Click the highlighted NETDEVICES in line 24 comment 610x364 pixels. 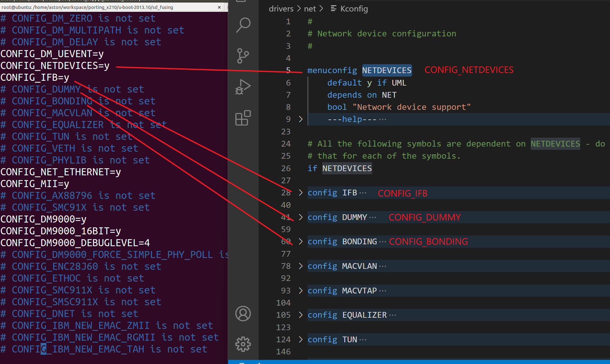[555, 144]
